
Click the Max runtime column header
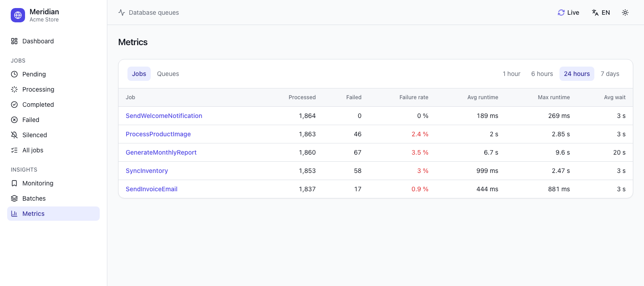click(554, 97)
